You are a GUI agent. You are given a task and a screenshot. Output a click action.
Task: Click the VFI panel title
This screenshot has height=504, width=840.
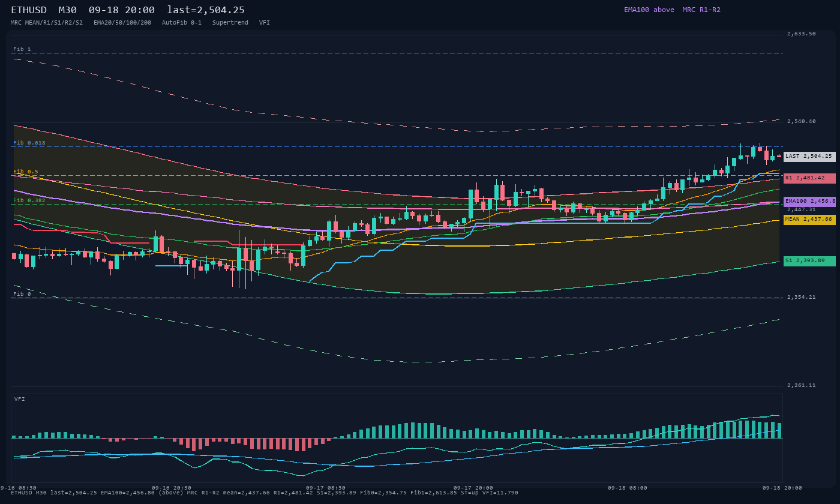[x=20, y=399]
